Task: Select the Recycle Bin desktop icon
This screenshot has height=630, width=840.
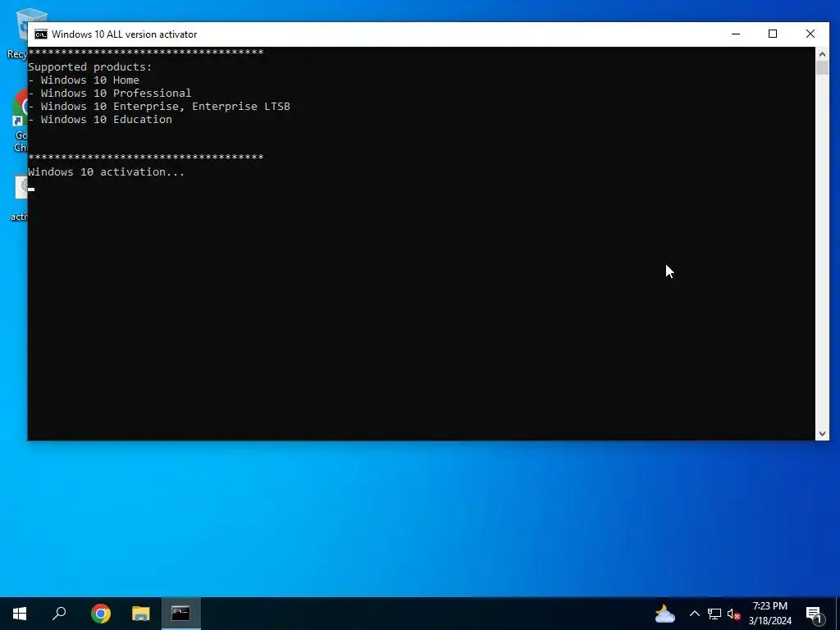Action: coord(17,34)
